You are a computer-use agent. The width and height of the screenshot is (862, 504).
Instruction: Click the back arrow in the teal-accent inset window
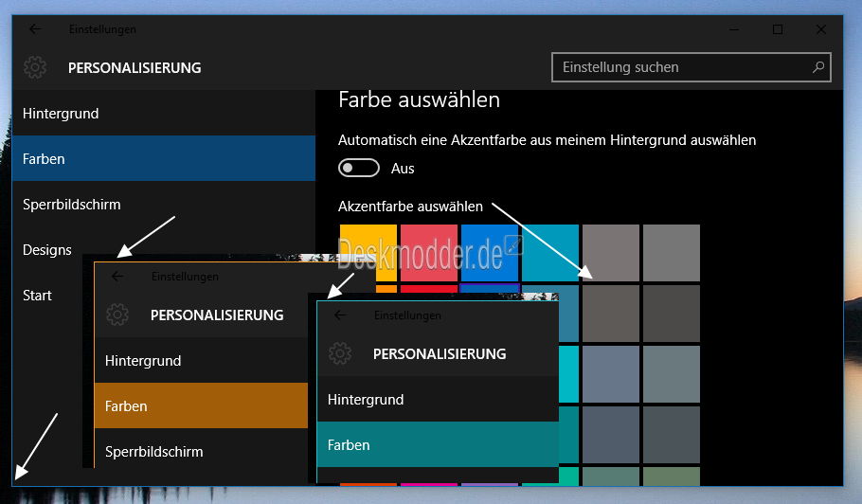point(340,315)
